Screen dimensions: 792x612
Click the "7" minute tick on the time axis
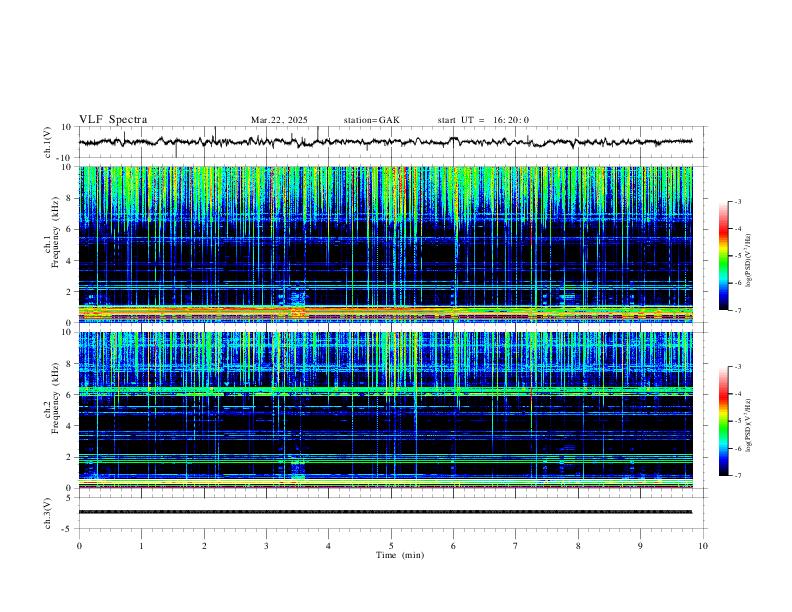(x=516, y=546)
